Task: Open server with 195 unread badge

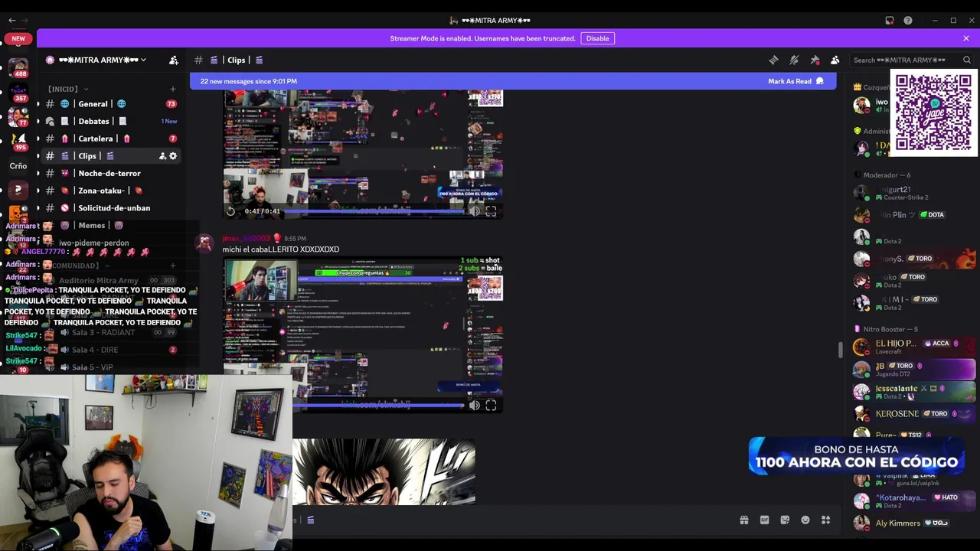Action: 18,142
